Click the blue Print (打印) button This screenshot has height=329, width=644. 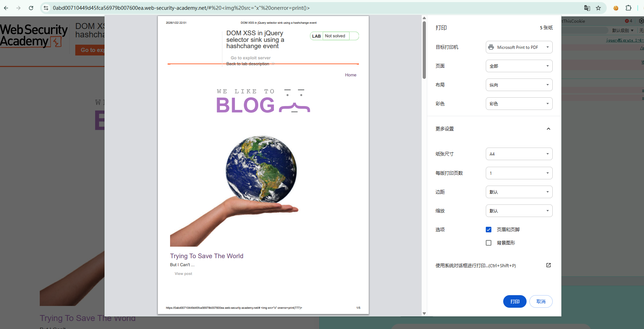tap(515, 301)
